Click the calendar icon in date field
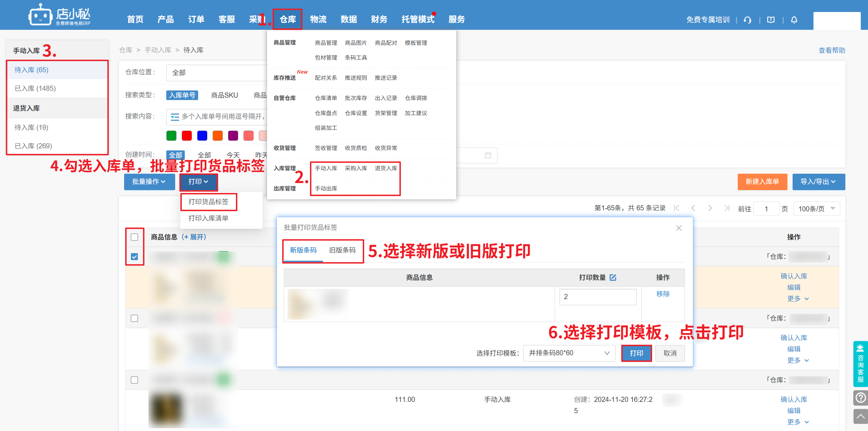 point(488,155)
